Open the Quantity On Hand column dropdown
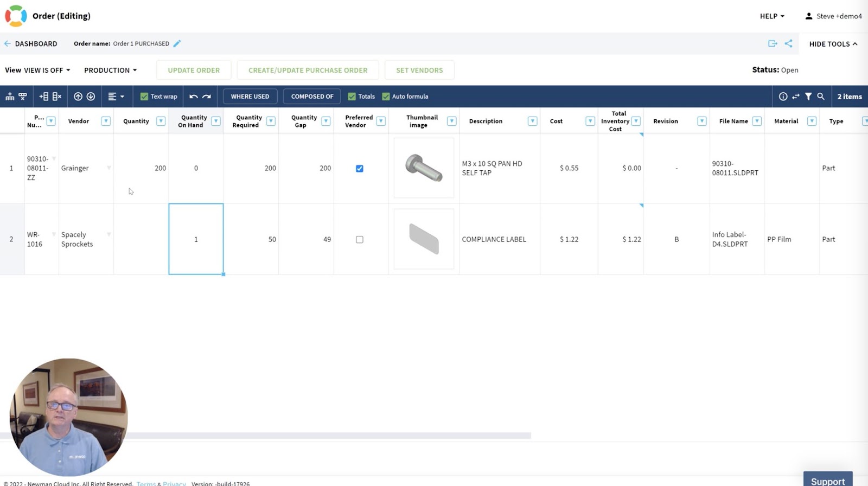This screenshot has height=486, width=868. pos(216,121)
